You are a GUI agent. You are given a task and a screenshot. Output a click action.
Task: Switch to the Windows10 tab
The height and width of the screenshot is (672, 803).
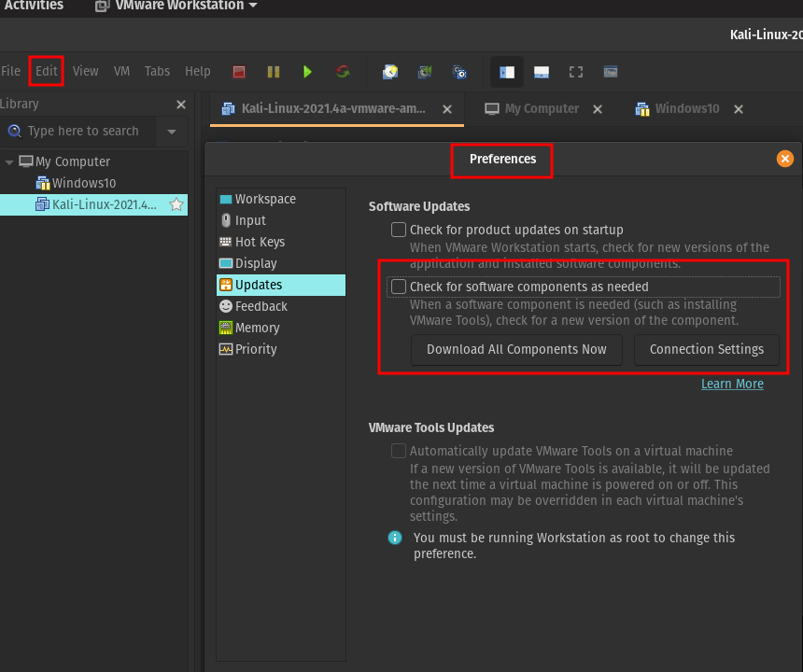(x=678, y=109)
